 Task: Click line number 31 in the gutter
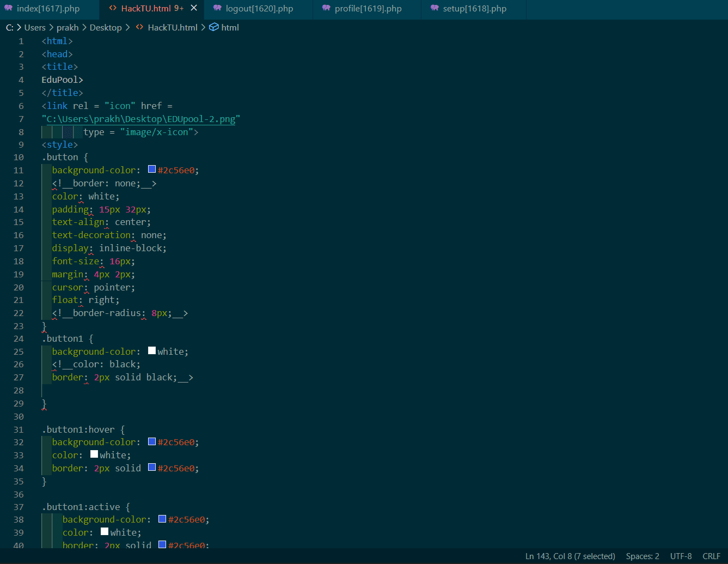(19, 429)
